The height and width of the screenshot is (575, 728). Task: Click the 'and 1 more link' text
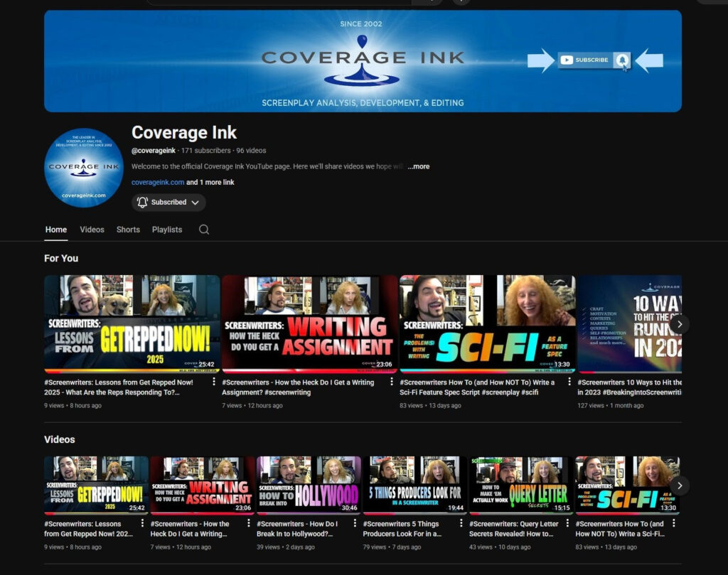(210, 182)
